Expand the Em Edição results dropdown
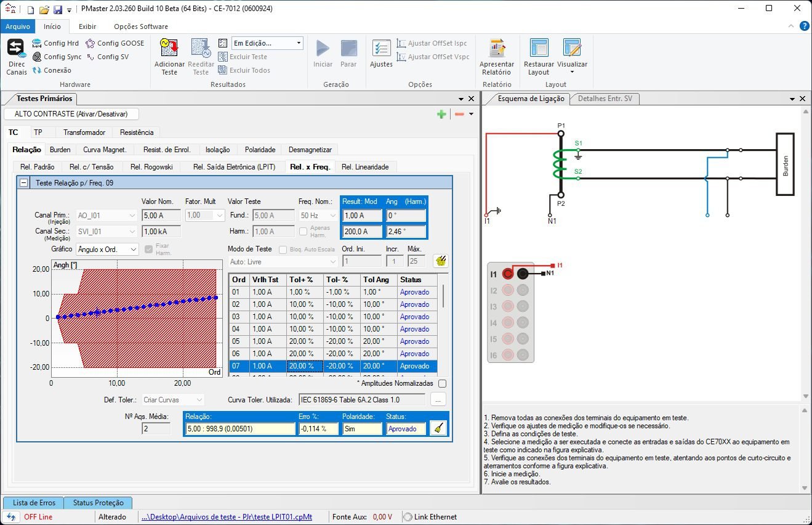Image resolution: width=812 pixels, height=525 pixels. click(299, 43)
